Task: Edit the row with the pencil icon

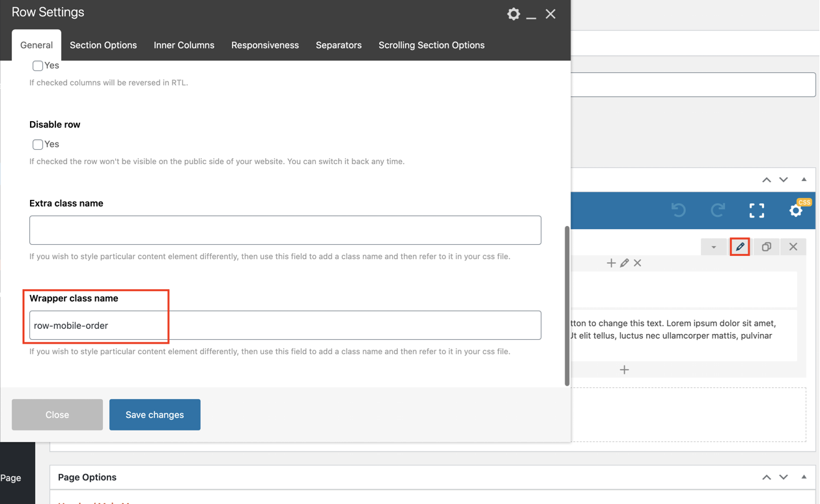Action: (x=740, y=247)
